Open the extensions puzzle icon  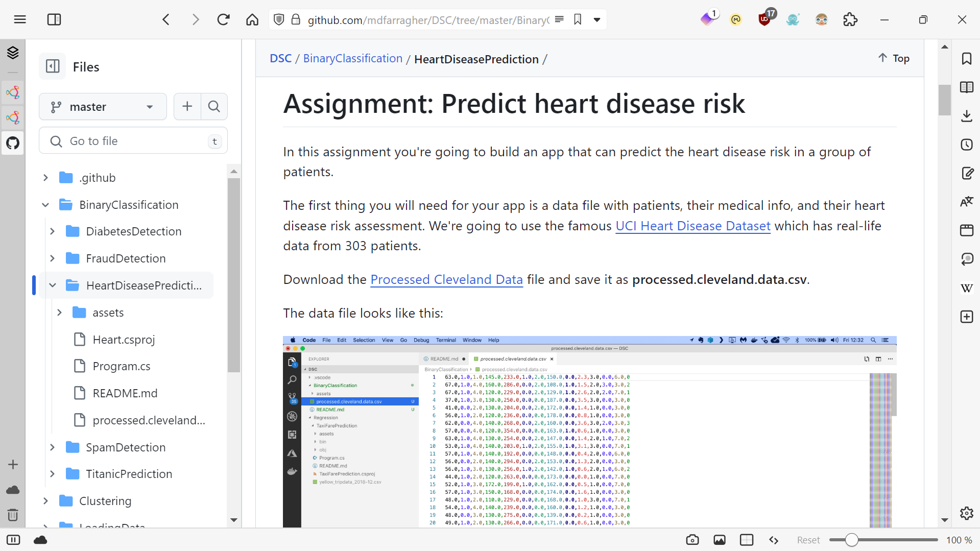[x=850, y=20]
